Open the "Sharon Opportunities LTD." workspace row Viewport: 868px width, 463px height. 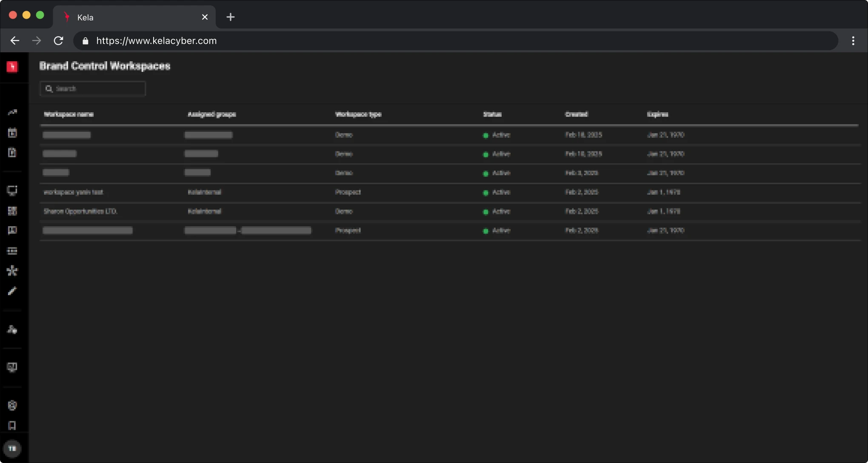coord(450,212)
